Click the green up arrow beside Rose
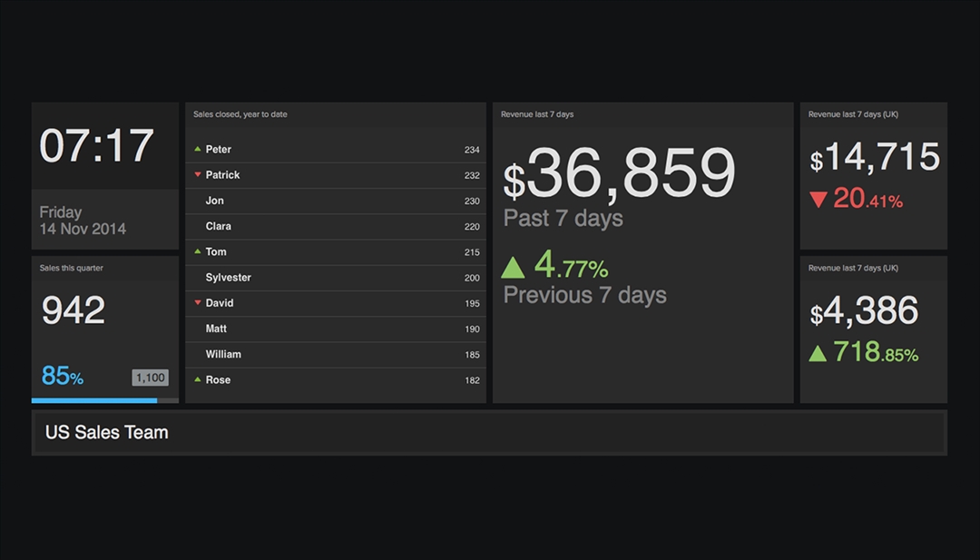 [x=197, y=379]
